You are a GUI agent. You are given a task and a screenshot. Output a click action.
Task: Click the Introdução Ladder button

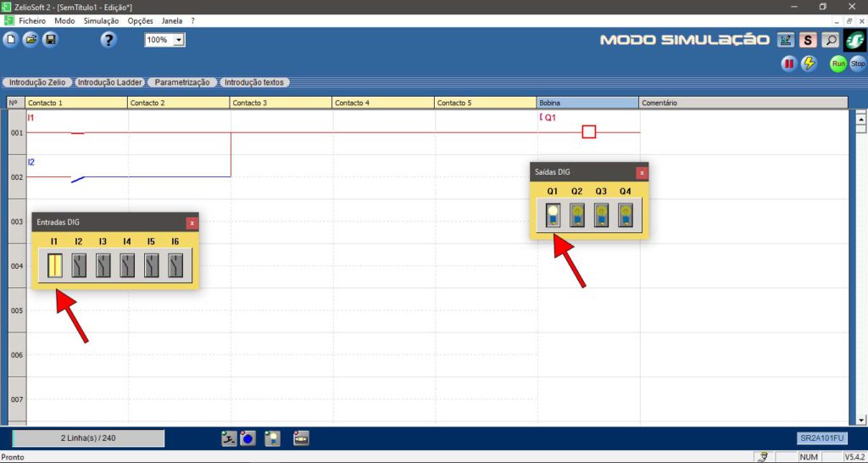(x=108, y=82)
